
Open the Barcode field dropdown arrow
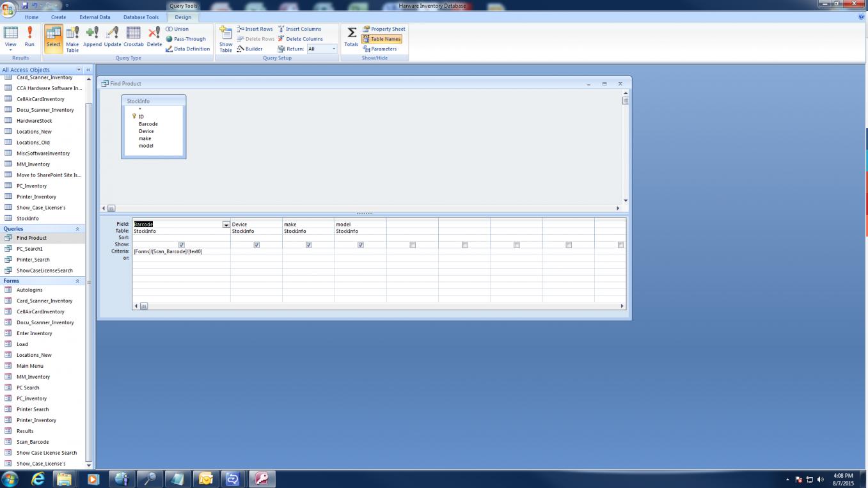[x=226, y=224]
